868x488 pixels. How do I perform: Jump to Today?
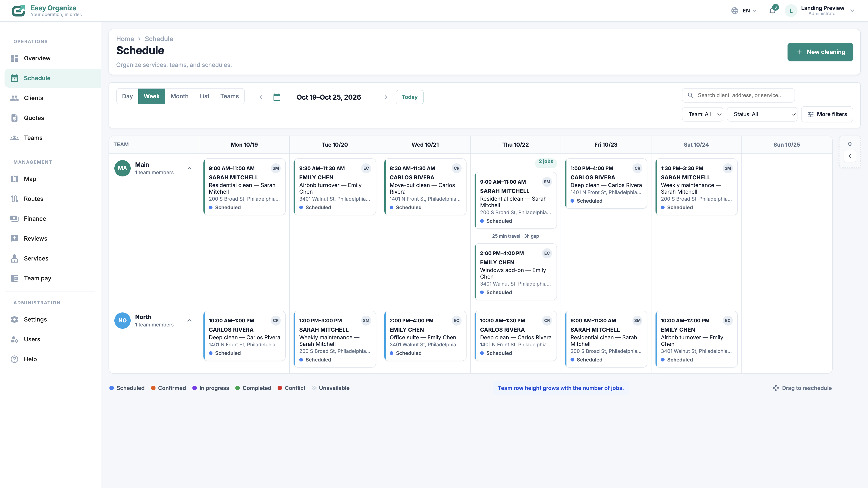point(409,97)
